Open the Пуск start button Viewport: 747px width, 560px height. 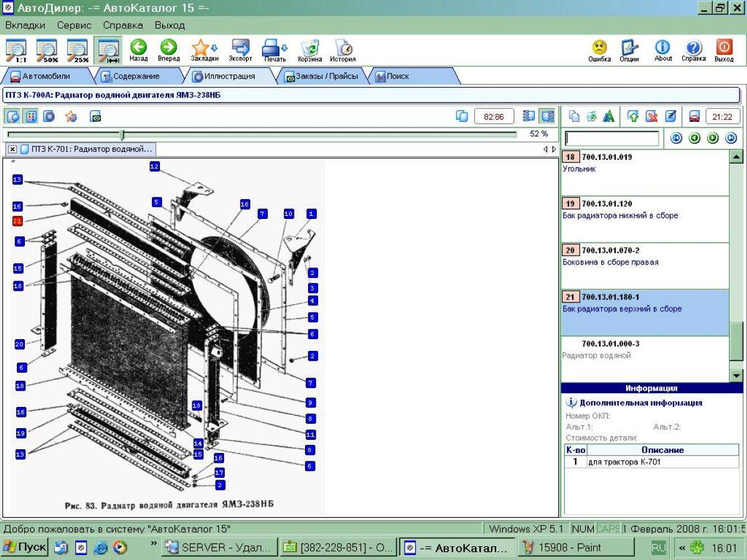25,548
